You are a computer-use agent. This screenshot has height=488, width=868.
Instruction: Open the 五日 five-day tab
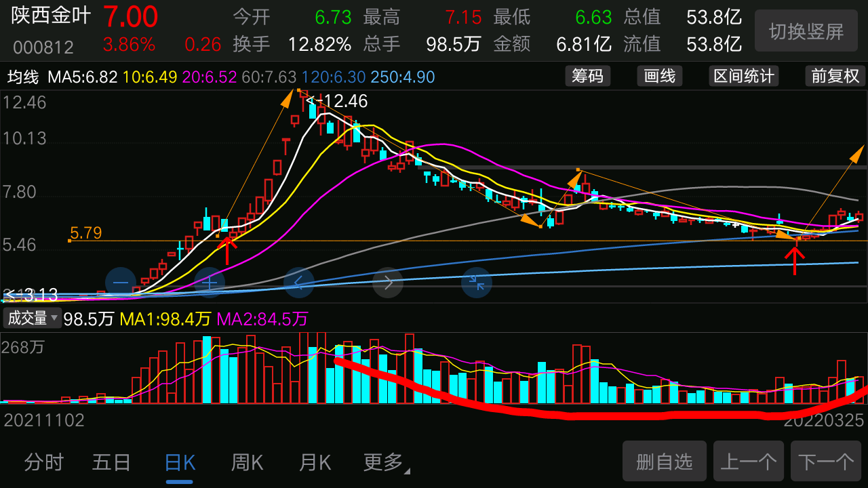click(111, 462)
